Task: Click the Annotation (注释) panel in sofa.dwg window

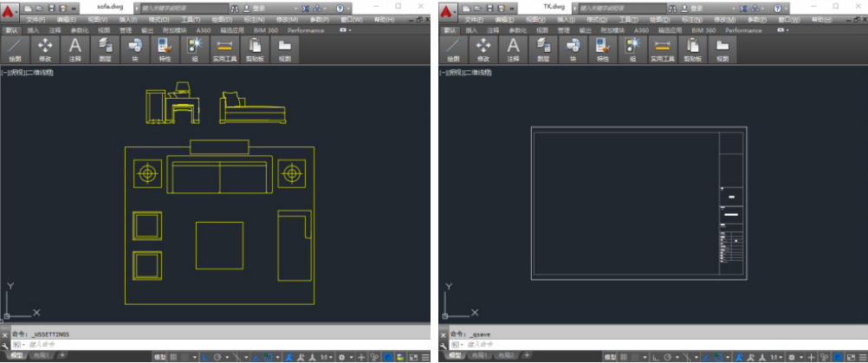Action: 74,49
